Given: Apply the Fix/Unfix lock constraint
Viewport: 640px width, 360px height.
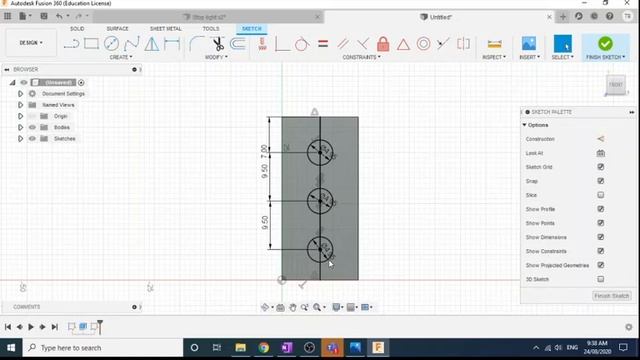Looking at the screenshot, I should [383, 44].
